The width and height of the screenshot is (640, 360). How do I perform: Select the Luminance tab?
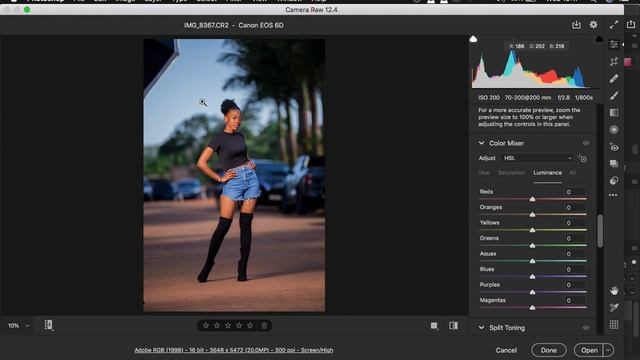click(547, 173)
